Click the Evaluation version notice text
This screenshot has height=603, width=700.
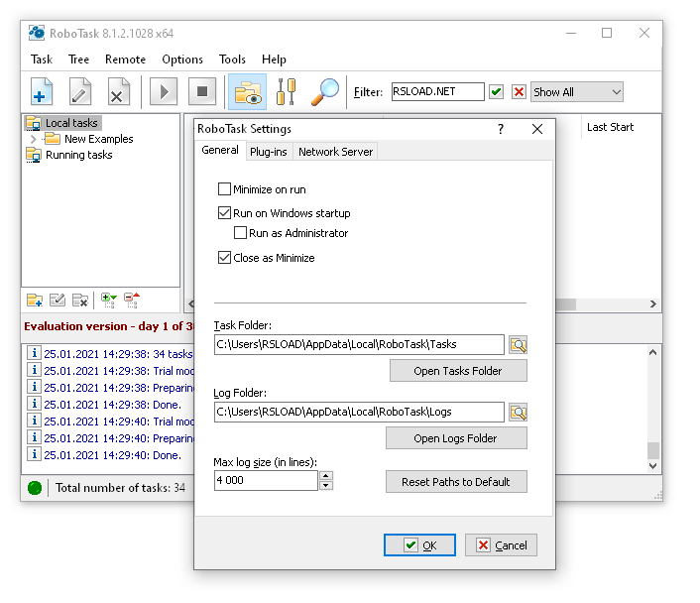109,326
